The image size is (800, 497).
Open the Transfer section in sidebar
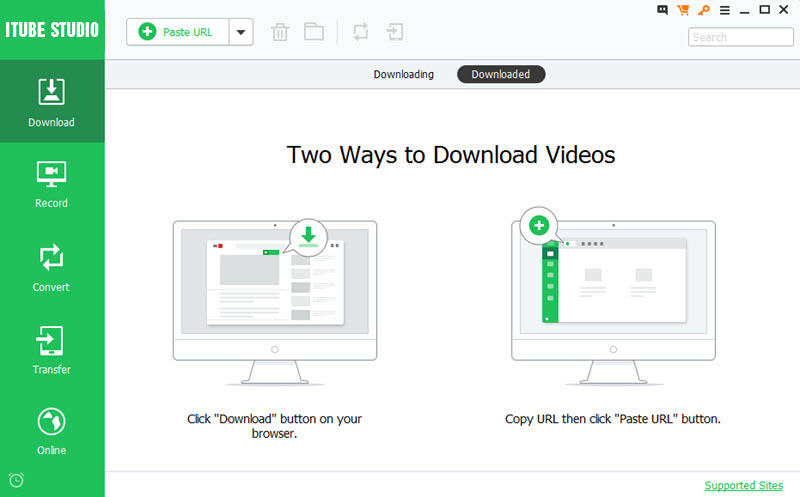tap(52, 350)
